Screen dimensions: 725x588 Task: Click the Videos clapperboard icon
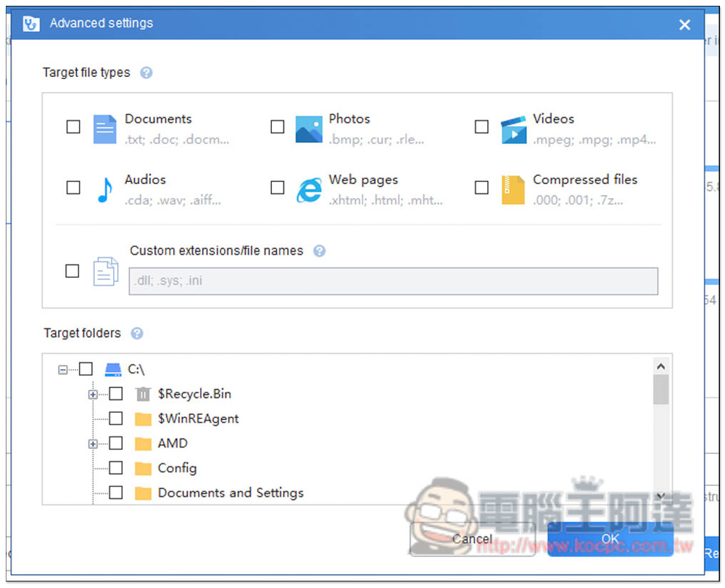[x=513, y=130]
